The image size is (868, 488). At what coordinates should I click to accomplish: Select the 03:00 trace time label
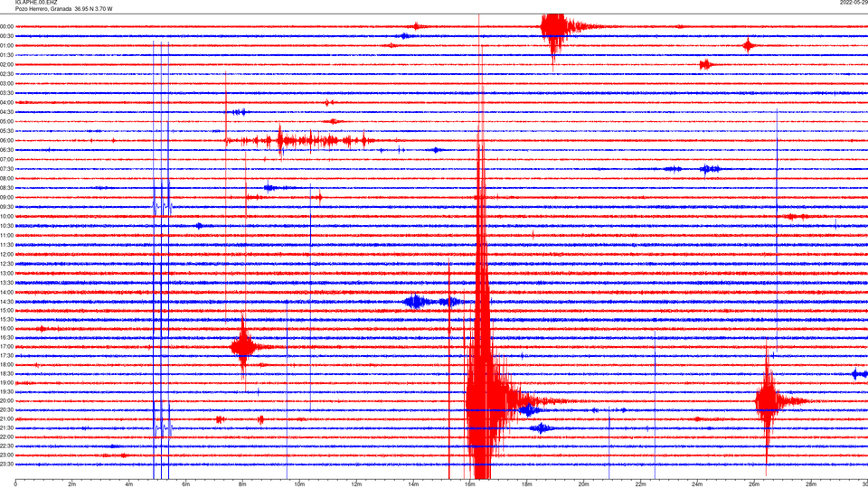[x=7, y=83]
